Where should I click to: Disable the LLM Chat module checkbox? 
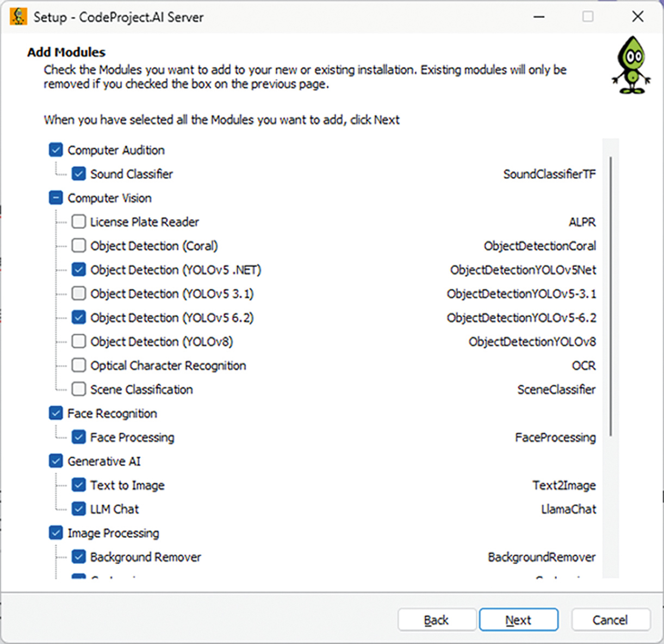pos(79,509)
